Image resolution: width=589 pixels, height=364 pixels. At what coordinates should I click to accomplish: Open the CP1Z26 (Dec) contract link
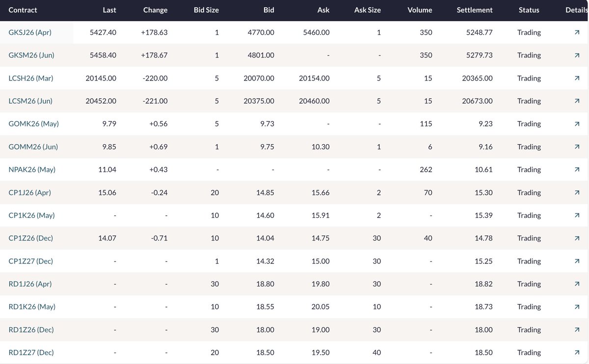pyautogui.click(x=31, y=238)
